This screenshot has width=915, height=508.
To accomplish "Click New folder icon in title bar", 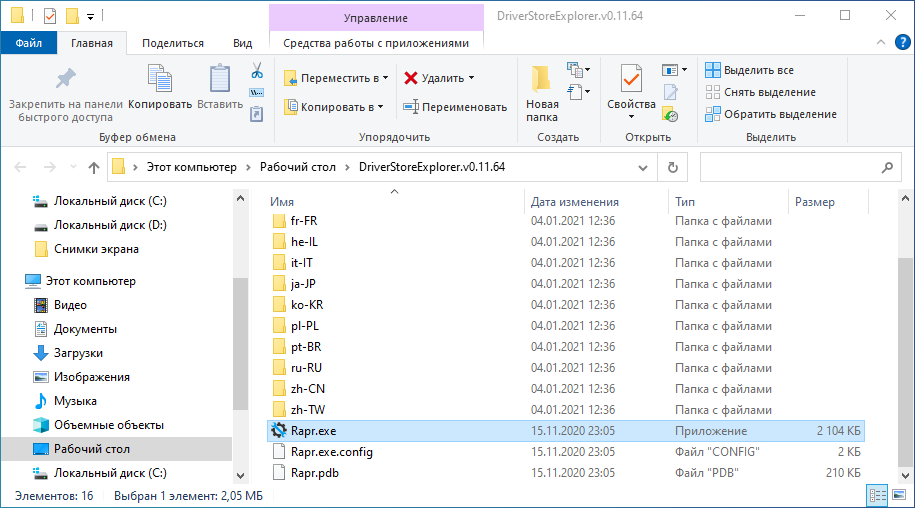I will click(72, 16).
